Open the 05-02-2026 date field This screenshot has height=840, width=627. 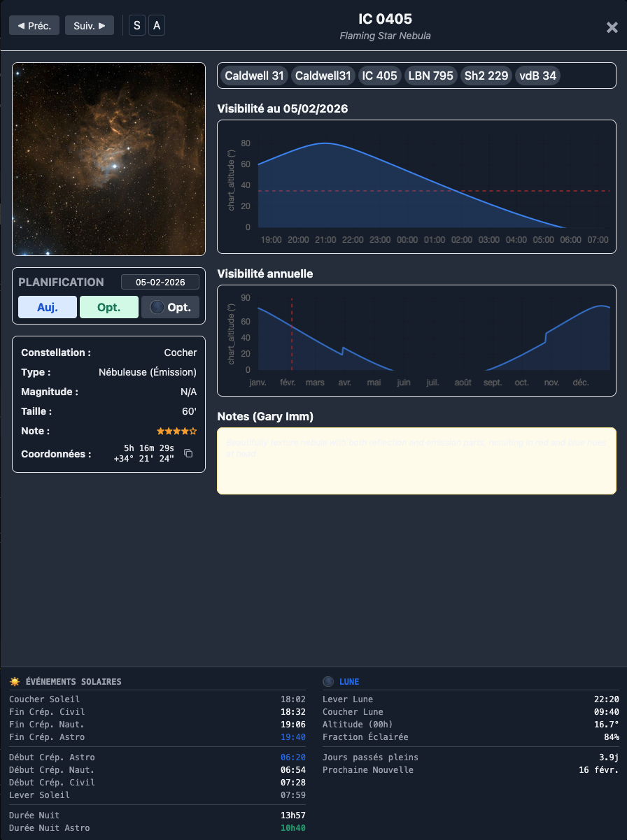(x=160, y=282)
